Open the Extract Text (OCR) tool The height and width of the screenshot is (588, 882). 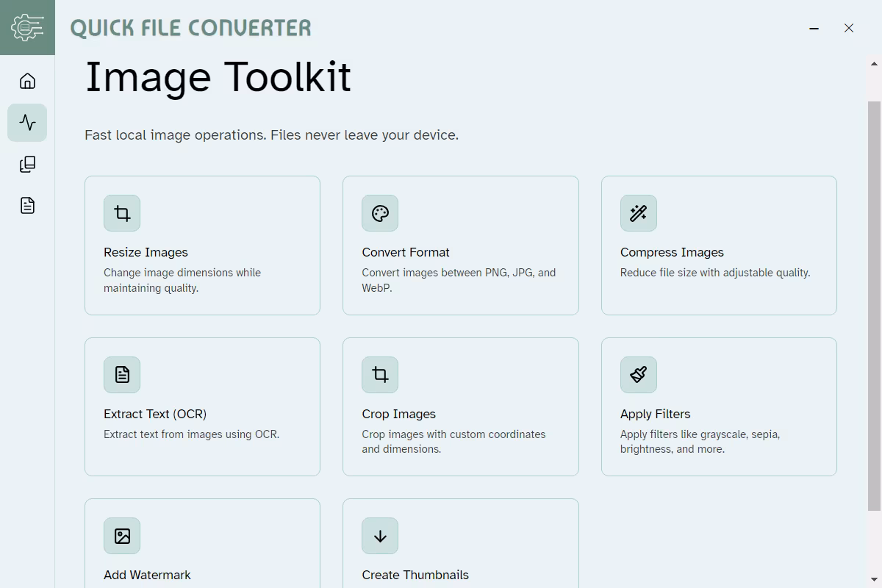(x=202, y=406)
